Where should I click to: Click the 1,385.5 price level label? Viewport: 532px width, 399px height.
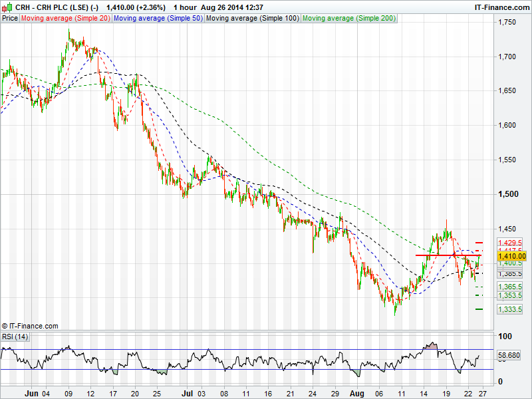pos(511,273)
